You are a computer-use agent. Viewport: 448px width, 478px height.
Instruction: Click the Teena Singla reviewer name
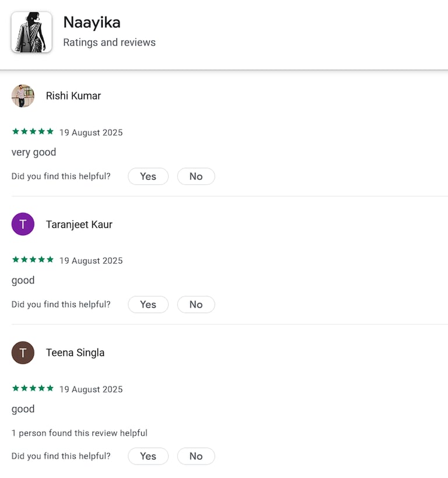75,353
